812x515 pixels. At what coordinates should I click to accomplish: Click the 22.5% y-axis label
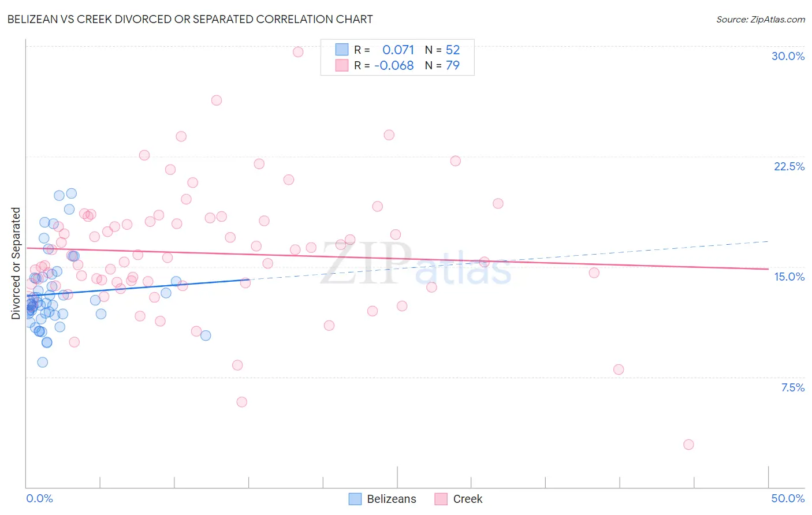(x=789, y=166)
